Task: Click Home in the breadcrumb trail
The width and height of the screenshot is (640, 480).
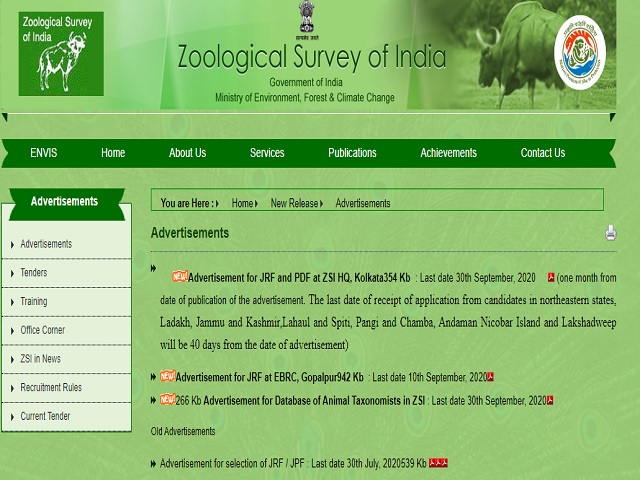Action: coord(242,203)
